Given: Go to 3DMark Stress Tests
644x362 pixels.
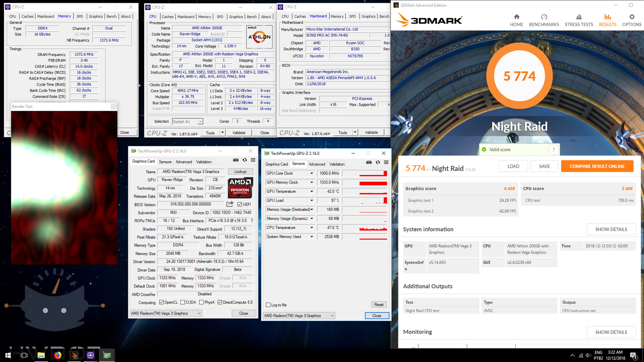Looking at the screenshot, I should 578,20.
